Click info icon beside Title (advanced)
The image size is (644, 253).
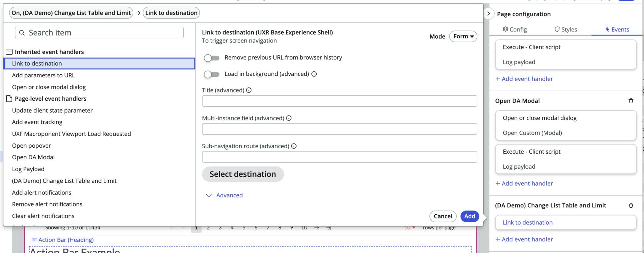tap(249, 90)
